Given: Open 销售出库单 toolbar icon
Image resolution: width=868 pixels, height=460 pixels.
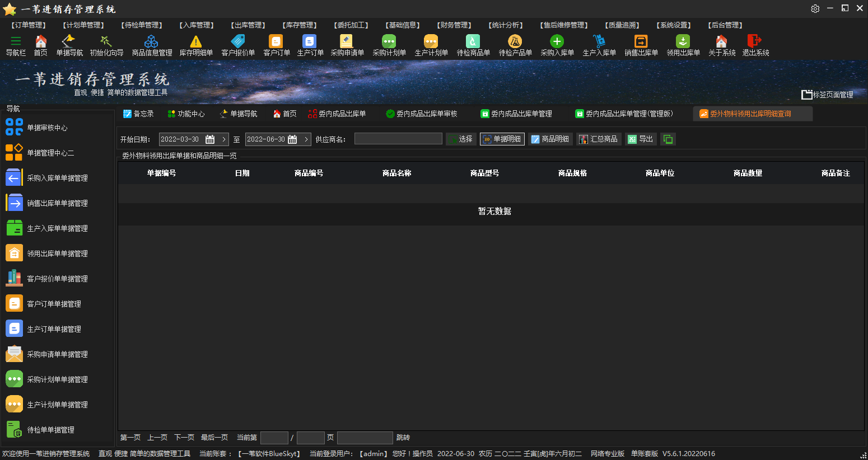Looking at the screenshot, I should pos(641,45).
